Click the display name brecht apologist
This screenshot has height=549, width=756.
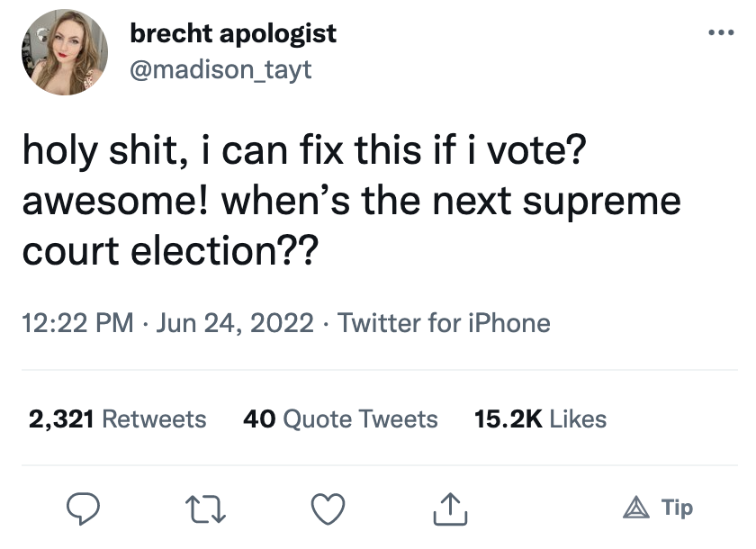click(233, 34)
